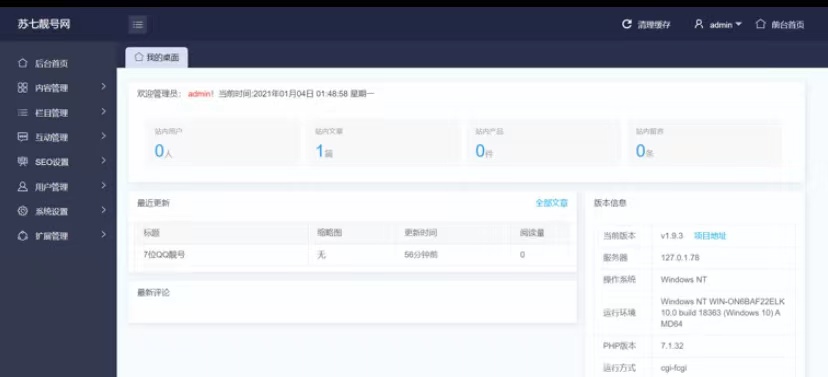828x377 pixels.
Task: Click the admin username in header
Action: (x=721, y=25)
